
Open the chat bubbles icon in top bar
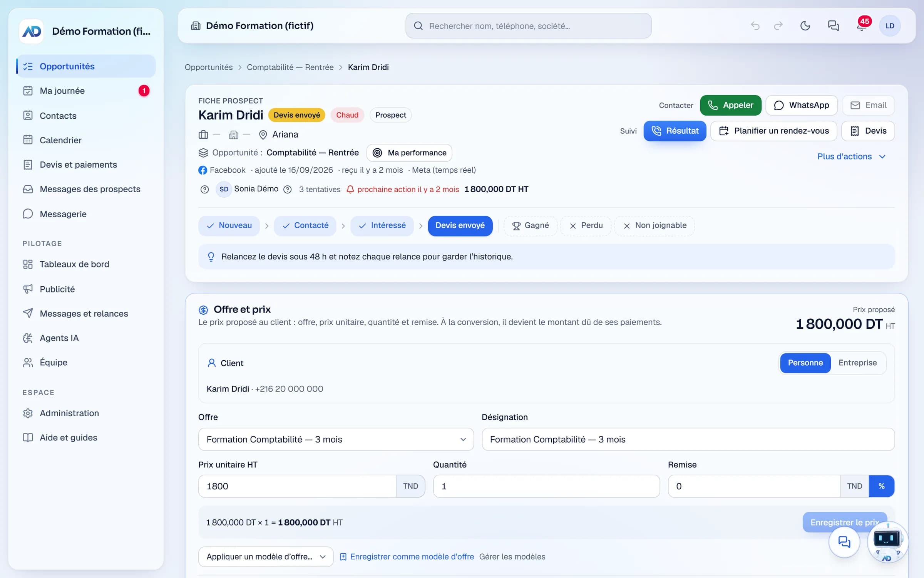tap(833, 26)
